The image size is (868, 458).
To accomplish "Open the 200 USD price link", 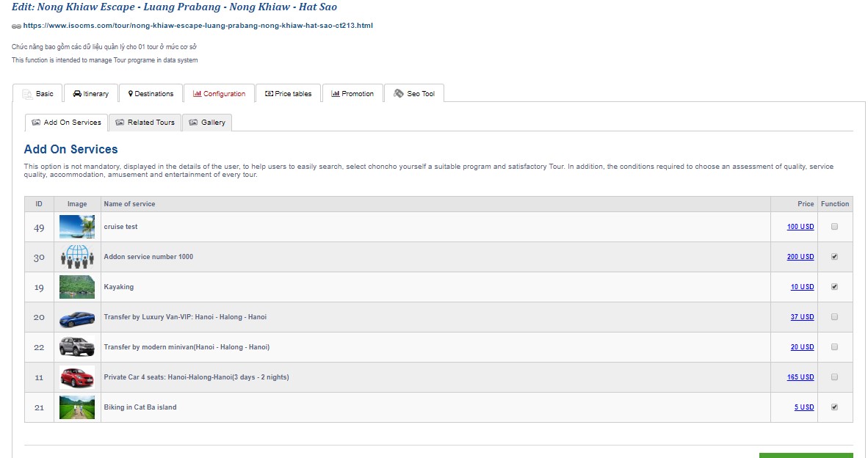I will pos(800,257).
